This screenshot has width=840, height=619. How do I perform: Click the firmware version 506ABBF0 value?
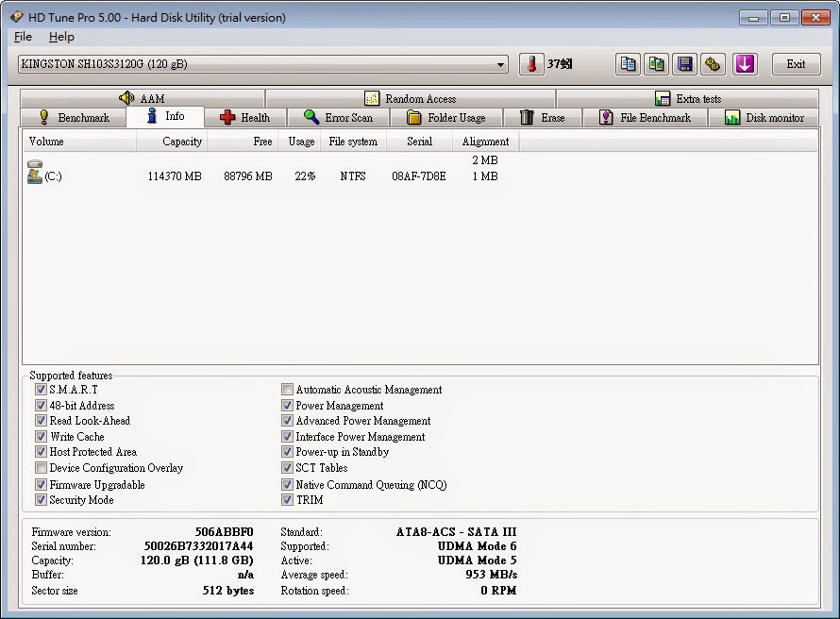[224, 532]
